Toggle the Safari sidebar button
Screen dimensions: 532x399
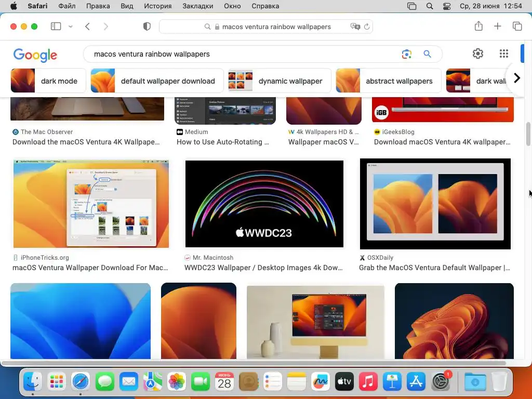pyautogui.click(x=56, y=26)
